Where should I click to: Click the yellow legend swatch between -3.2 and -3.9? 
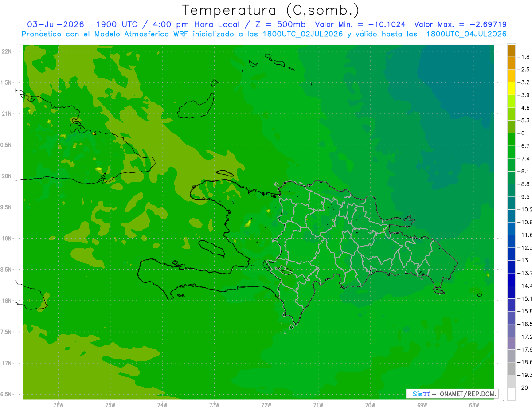[511, 89]
